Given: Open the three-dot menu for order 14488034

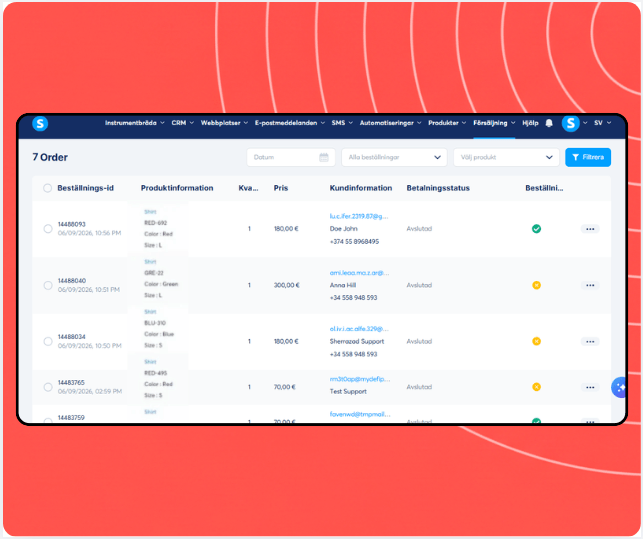Looking at the screenshot, I should click(x=590, y=341).
